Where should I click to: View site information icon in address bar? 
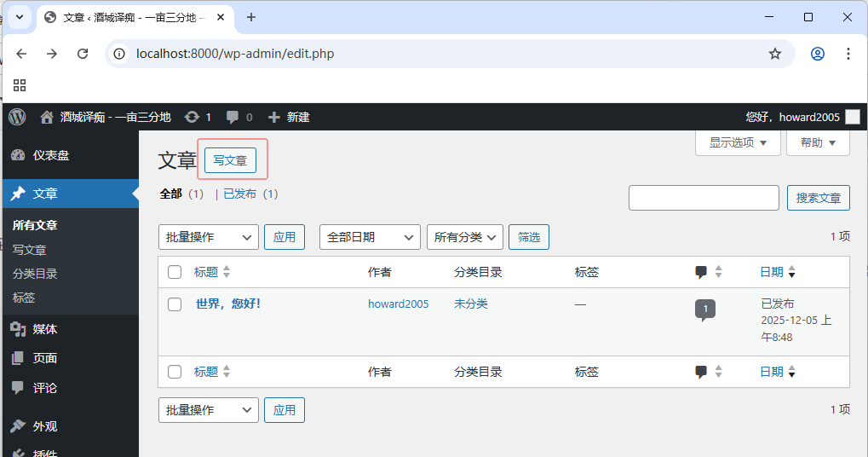coord(119,54)
